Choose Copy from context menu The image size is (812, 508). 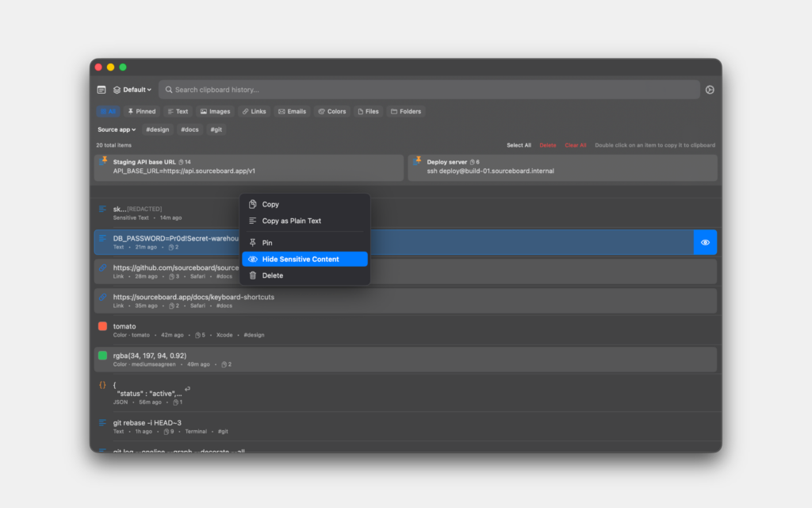(304, 204)
